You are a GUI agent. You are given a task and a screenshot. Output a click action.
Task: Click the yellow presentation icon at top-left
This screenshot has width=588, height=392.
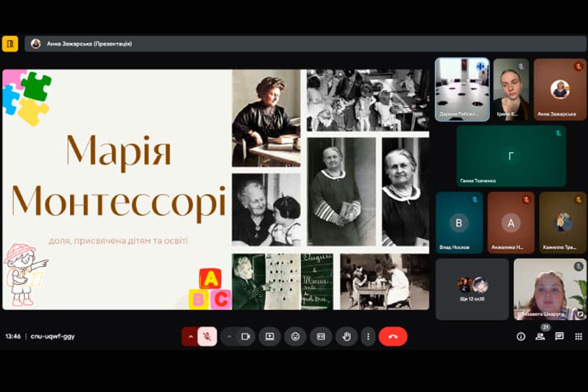pyautogui.click(x=10, y=44)
